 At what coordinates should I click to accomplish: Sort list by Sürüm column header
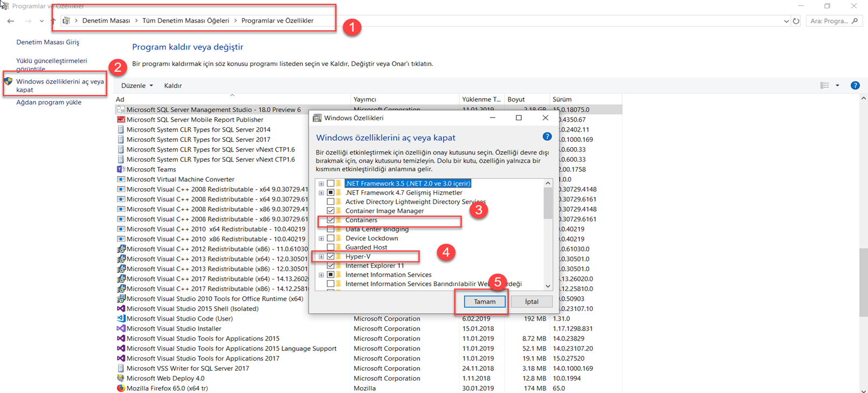(585, 99)
